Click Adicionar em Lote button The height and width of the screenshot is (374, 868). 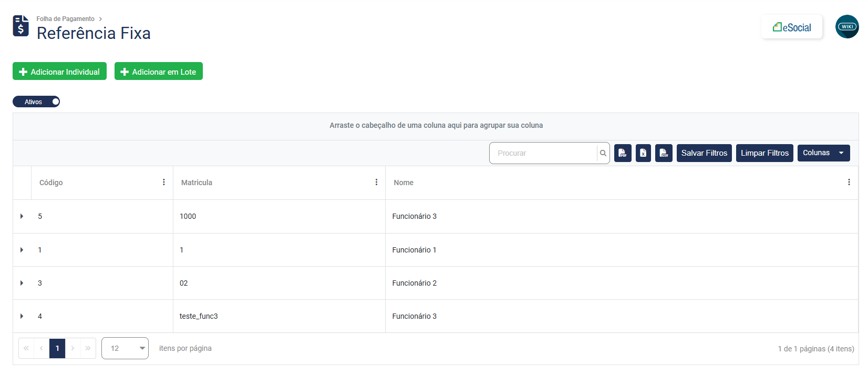coord(158,72)
